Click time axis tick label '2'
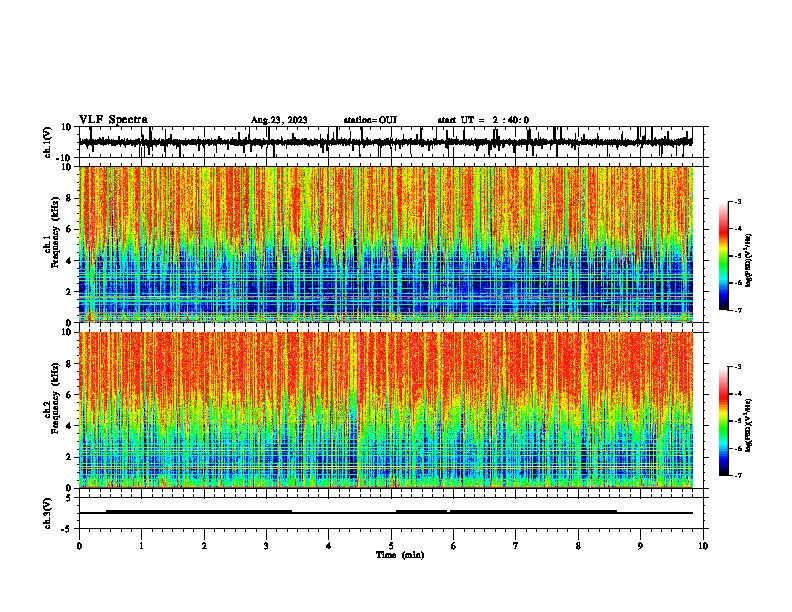 tap(204, 546)
